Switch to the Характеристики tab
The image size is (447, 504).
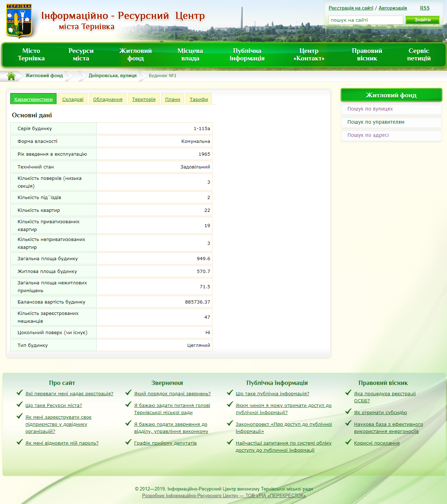tap(33, 99)
